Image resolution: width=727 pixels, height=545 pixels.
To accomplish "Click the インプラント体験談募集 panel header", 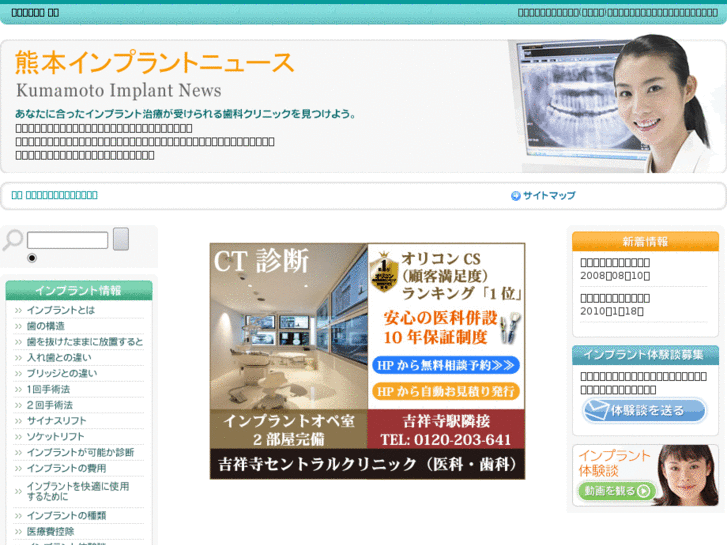I will pyautogui.click(x=645, y=355).
